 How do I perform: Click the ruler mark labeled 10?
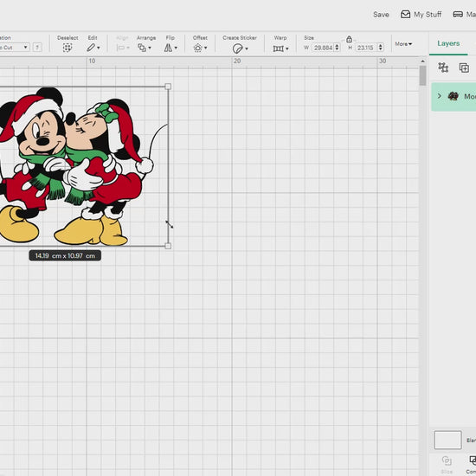tap(92, 61)
